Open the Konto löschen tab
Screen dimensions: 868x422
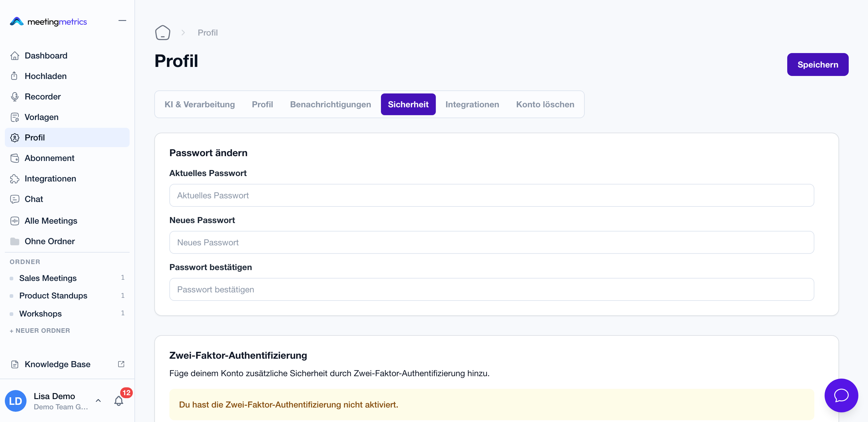coord(545,105)
